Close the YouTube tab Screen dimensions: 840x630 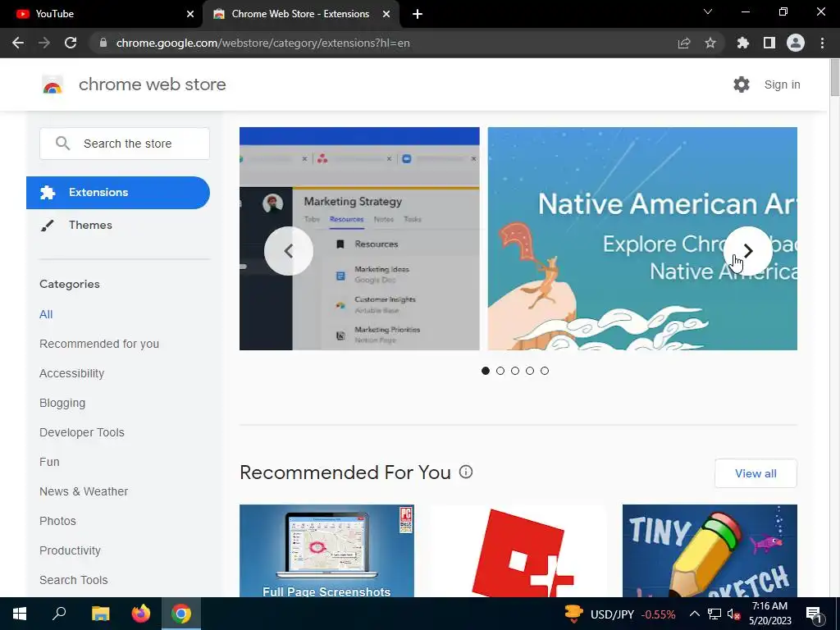(190, 14)
